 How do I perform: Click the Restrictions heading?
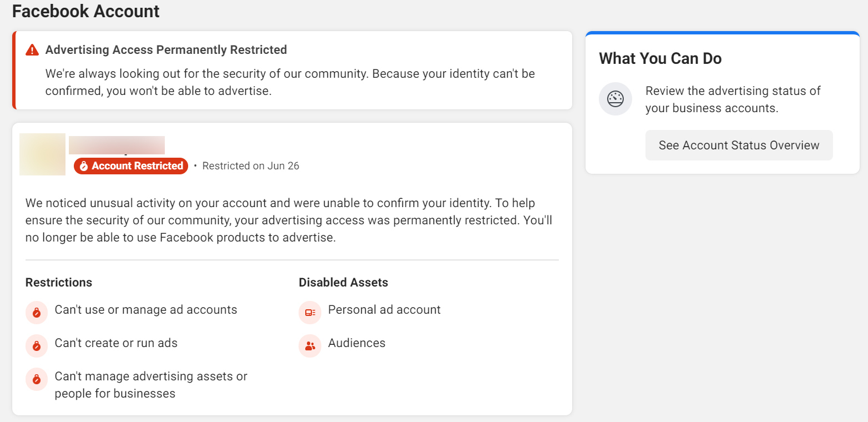point(59,283)
